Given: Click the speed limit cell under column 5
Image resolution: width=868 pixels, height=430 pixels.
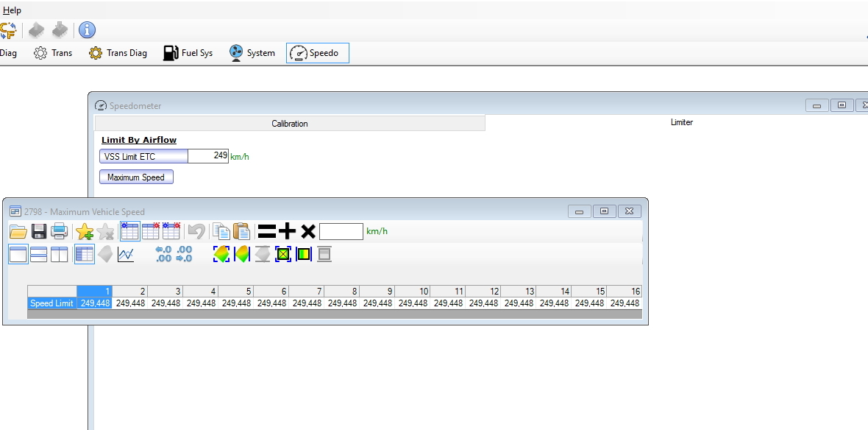Looking at the screenshot, I should pos(236,303).
